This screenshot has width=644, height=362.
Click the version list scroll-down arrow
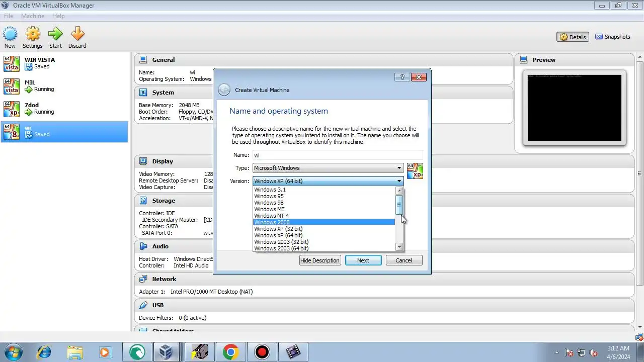point(399,247)
